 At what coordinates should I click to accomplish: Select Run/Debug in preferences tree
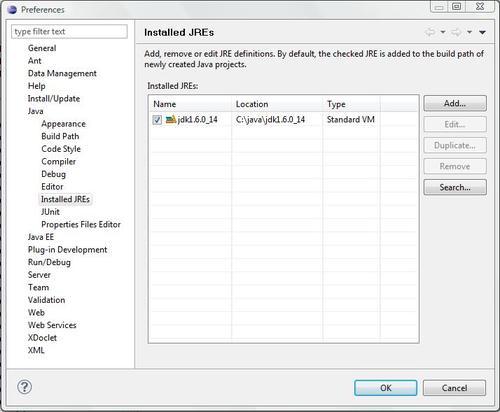[49, 262]
